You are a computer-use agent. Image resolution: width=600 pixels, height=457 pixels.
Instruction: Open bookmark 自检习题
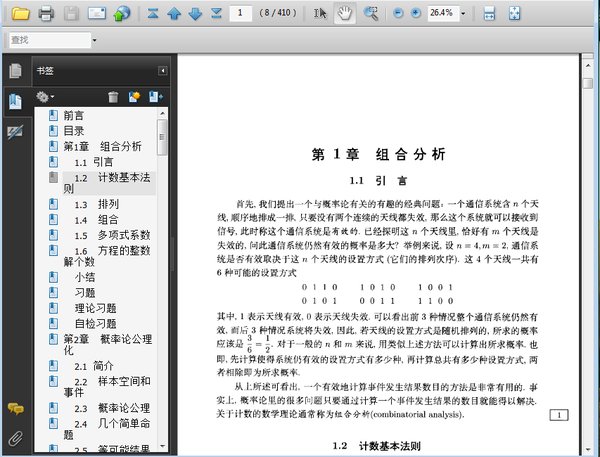[95, 323]
